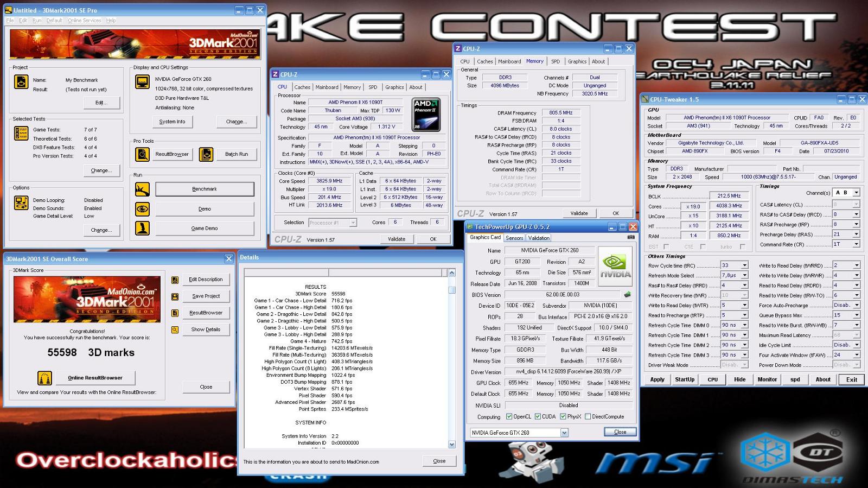Click the Save Project disk icon
This screenshot has height=488, width=868.
tap(175, 297)
